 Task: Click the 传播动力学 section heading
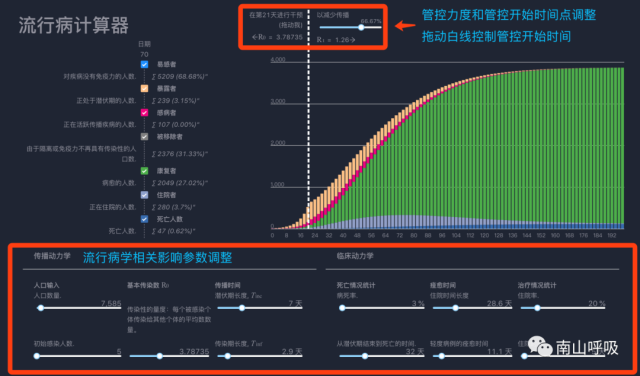tap(52, 256)
